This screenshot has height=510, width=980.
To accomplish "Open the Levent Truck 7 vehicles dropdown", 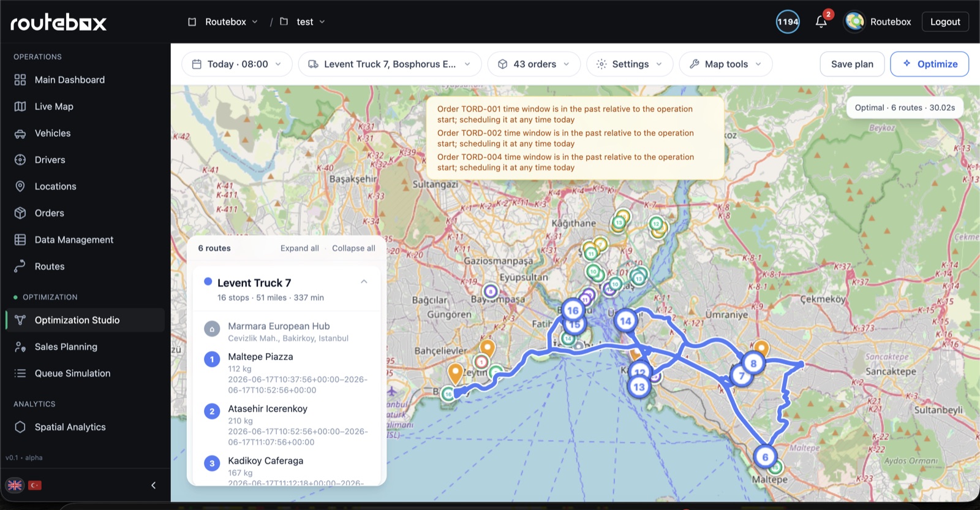I will (x=390, y=64).
